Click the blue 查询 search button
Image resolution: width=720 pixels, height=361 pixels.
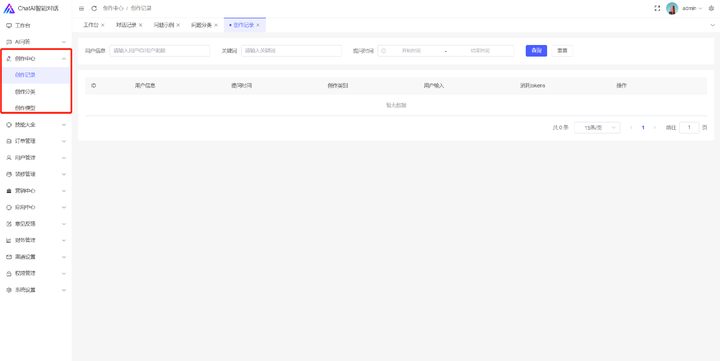(x=536, y=51)
